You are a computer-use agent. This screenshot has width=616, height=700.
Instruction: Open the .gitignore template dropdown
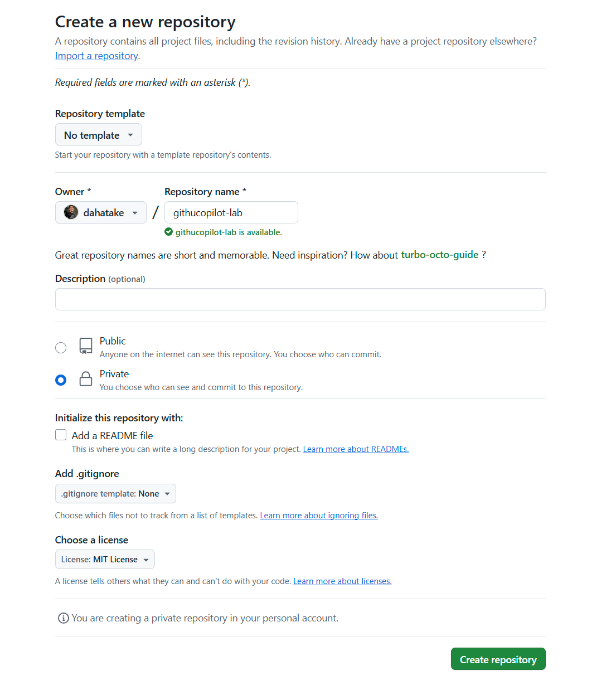point(115,493)
